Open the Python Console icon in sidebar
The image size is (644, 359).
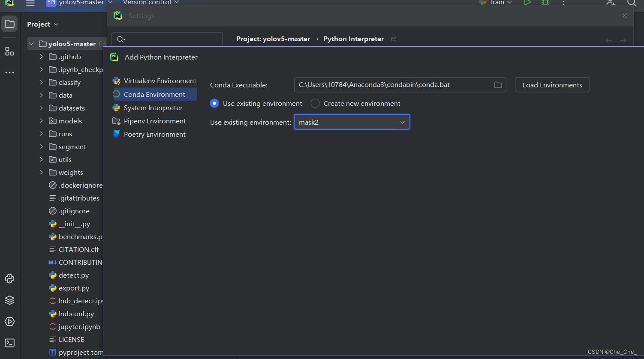[x=9, y=279]
